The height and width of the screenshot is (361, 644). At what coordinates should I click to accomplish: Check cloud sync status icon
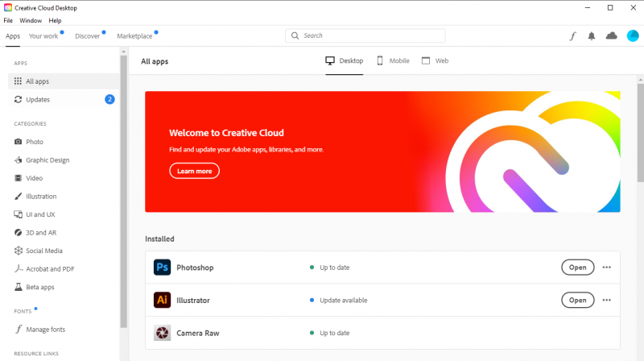click(612, 35)
